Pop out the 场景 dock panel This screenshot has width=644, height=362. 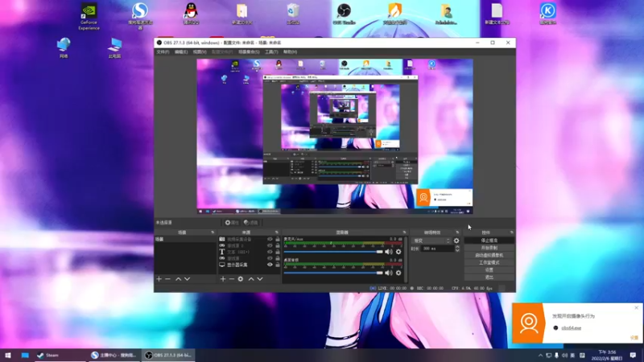213,232
